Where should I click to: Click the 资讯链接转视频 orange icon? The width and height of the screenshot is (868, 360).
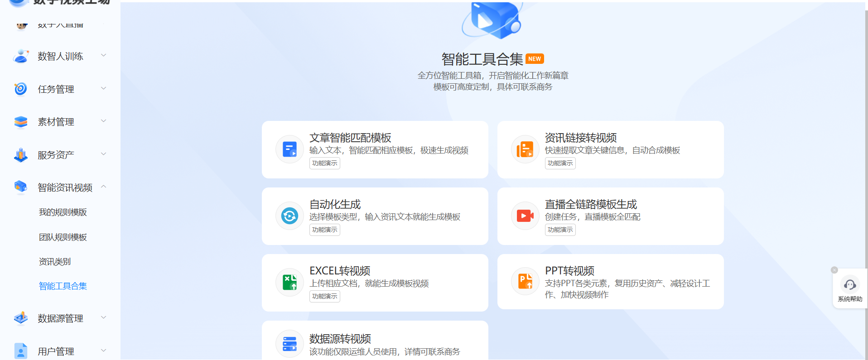tap(525, 149)
